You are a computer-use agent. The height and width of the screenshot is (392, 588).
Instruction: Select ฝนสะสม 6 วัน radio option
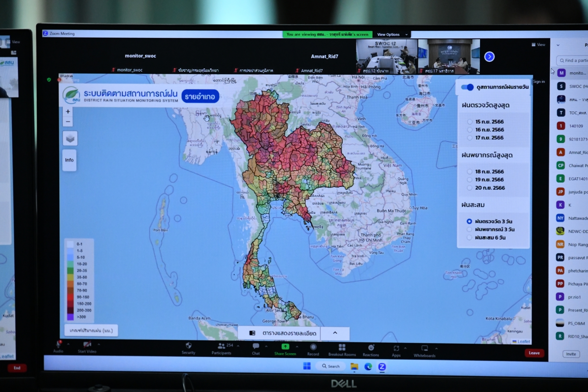coord(469,237)
